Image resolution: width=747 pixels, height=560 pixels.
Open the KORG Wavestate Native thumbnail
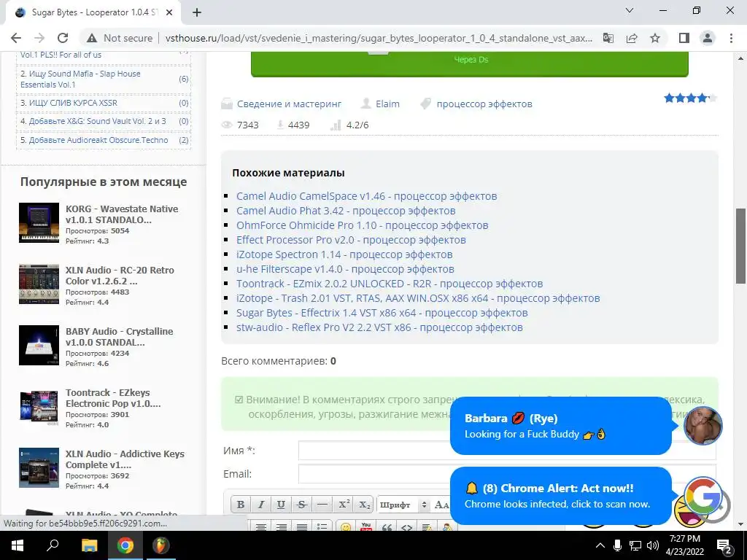39,223
